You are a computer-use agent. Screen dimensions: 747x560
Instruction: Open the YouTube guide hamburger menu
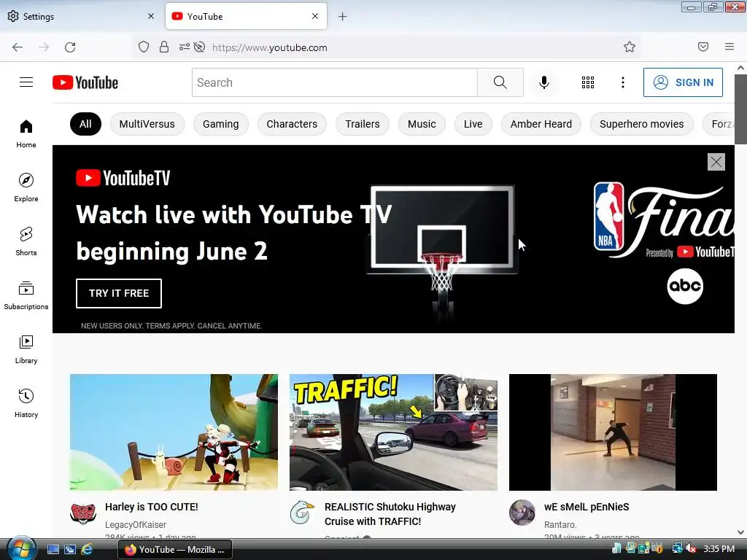tap(26, 82)
